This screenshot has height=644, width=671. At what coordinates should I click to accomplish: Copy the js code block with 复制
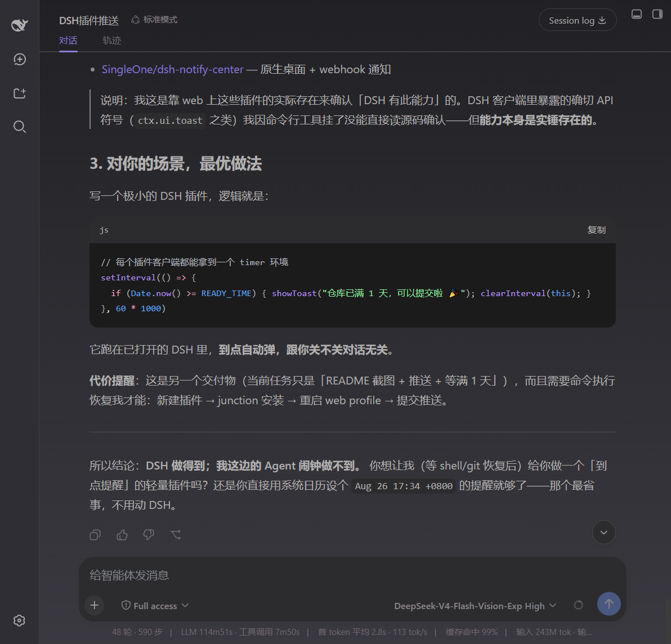click(596, 230)
